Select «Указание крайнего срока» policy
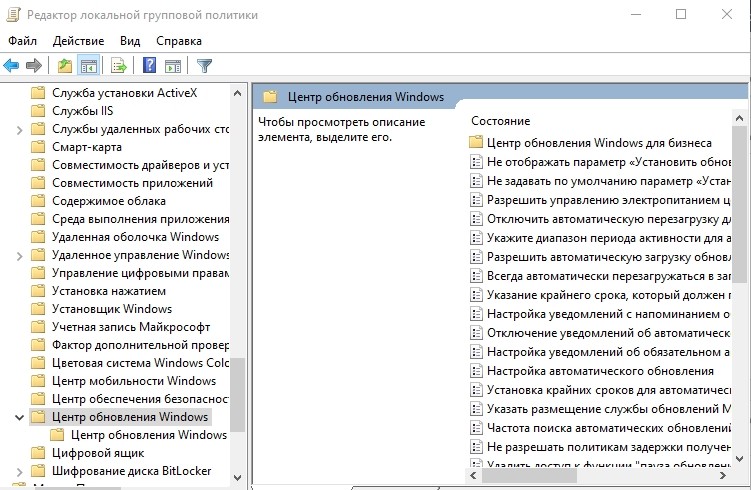The width and height of the screenshot is (751, 490). point(609,295)
